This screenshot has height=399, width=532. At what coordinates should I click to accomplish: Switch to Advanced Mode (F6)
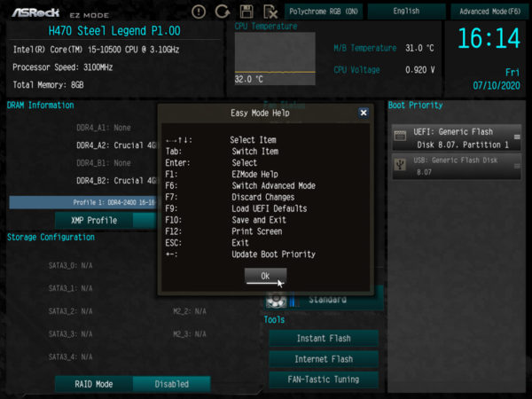click(x=489, y=12)
